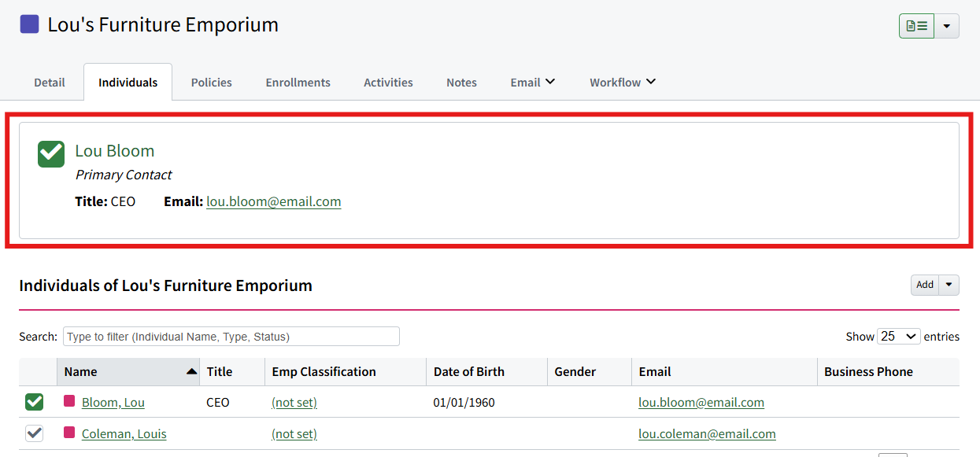This screenshot has width=980, height=457.
Task: Select the Individuals tab
Action: pos(128,83)
